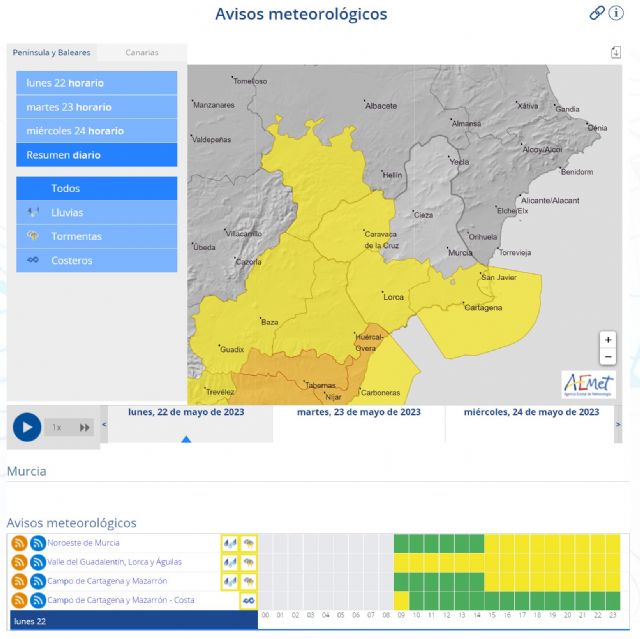Open the information icon at top right
This screenshot has height=639, width=640.
616,13
